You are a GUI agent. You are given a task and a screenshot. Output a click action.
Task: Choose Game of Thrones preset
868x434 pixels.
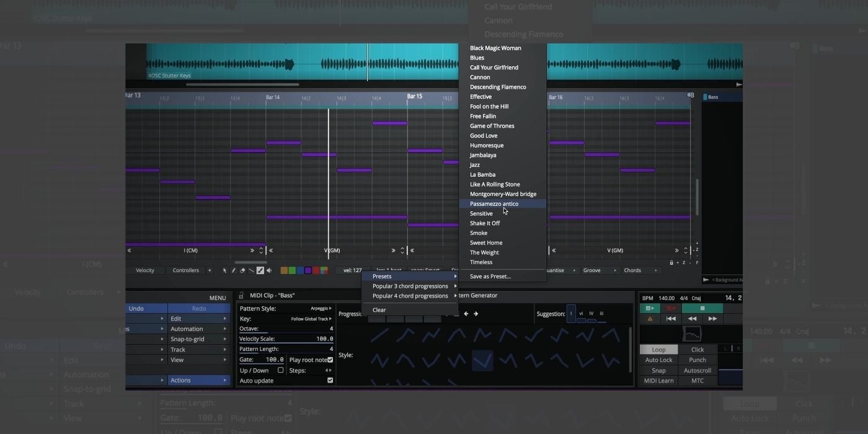pos(503,126)
